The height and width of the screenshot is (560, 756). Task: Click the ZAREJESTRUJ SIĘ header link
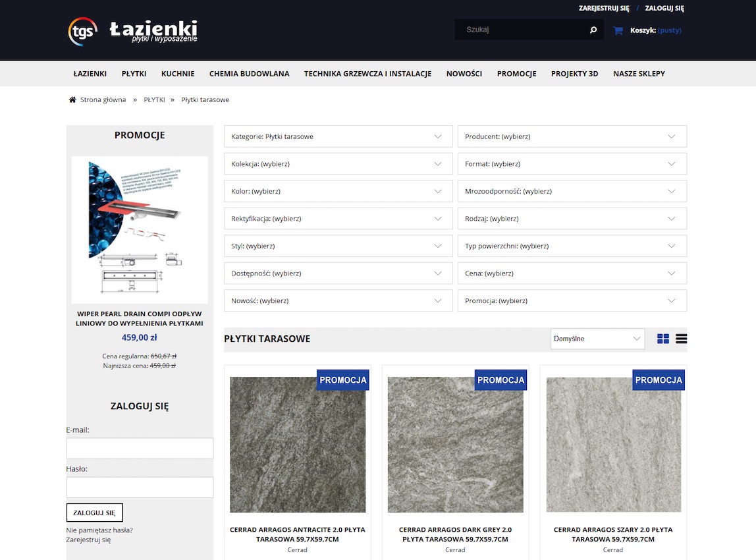click(x=603, y=9)
